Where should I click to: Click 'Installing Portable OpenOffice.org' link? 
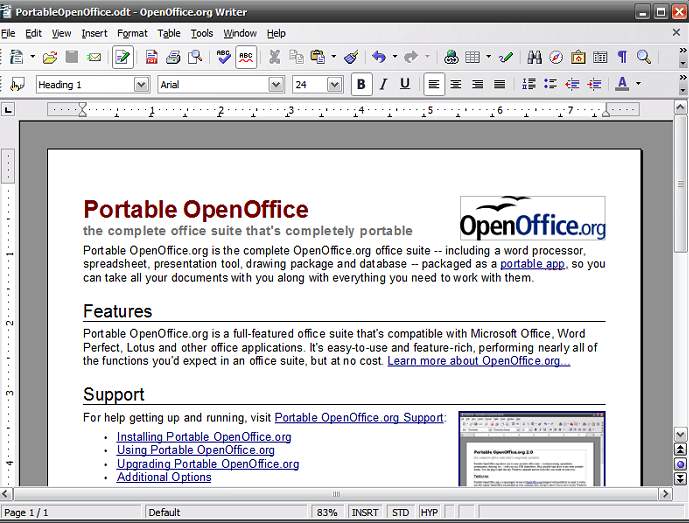pyautogui.click(x=204, y=437)
